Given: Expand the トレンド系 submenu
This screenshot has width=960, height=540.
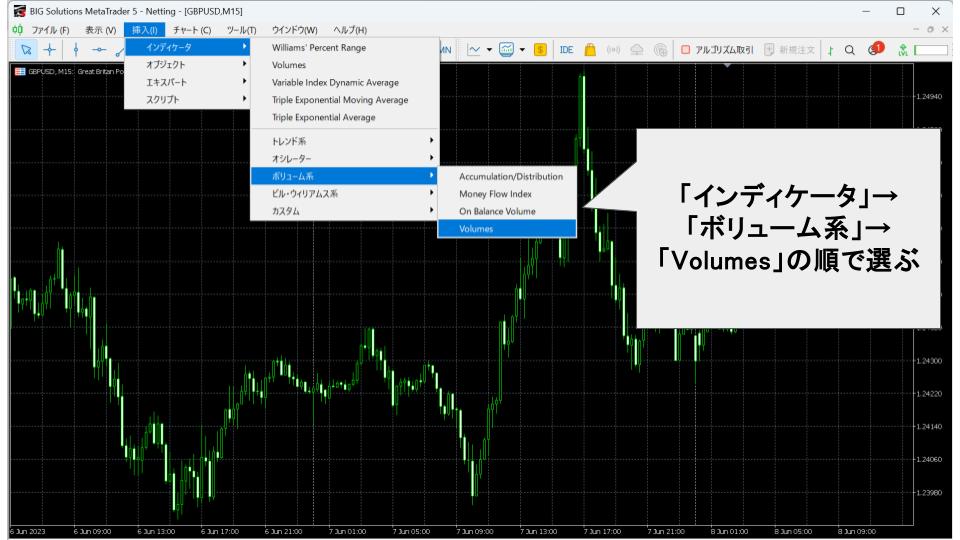Looking at the screenshot, I should coord(345,141).
